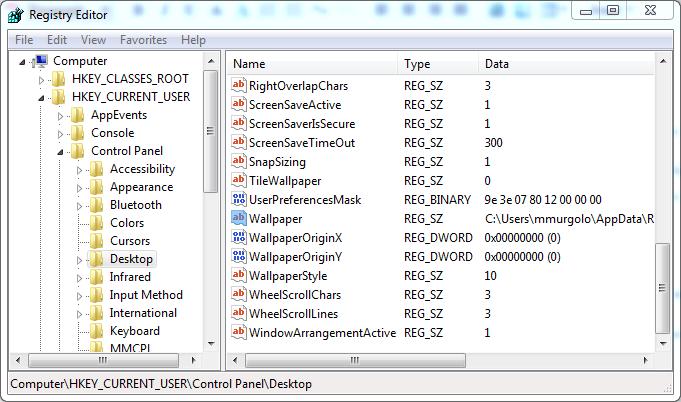Click the Registry Editor title bar icon

(16, 15)
